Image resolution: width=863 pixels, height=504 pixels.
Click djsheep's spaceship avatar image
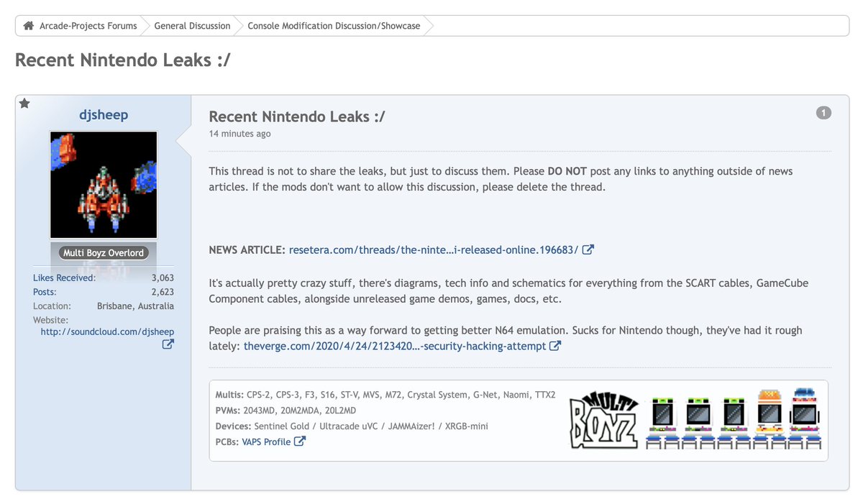click(x=104, y=185)
